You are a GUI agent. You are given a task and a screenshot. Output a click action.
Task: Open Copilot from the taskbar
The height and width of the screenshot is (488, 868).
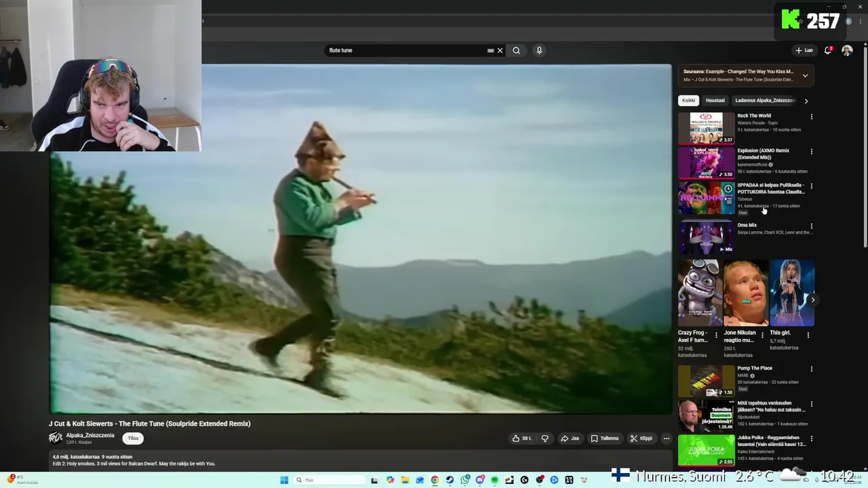pyautogui.click(x=390, y=480)
